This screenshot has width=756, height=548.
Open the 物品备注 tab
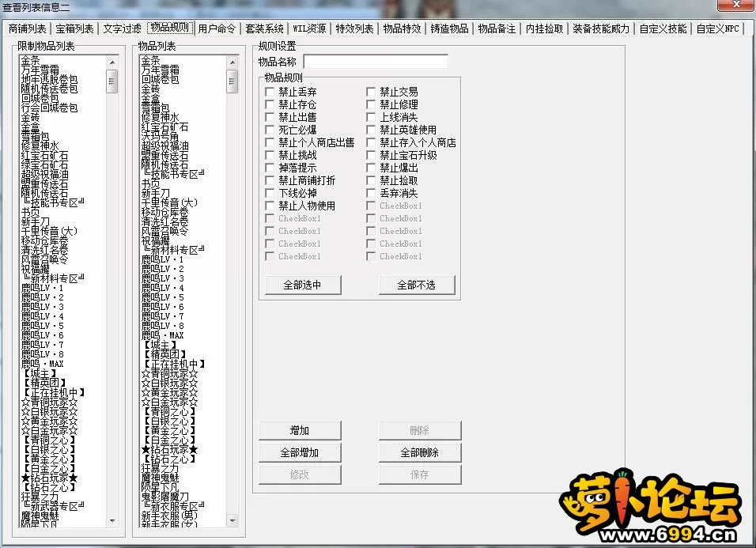pyautogui.click(x=497, y=29)
